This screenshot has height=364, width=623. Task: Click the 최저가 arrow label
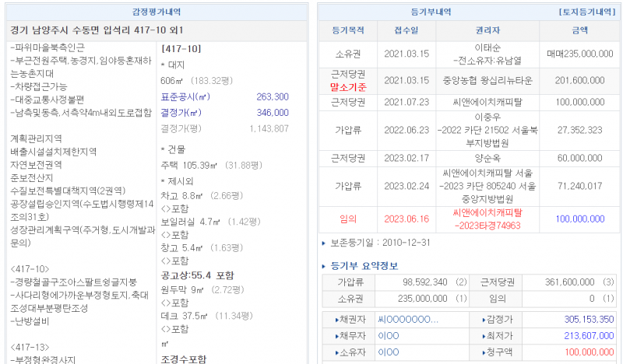487,336
